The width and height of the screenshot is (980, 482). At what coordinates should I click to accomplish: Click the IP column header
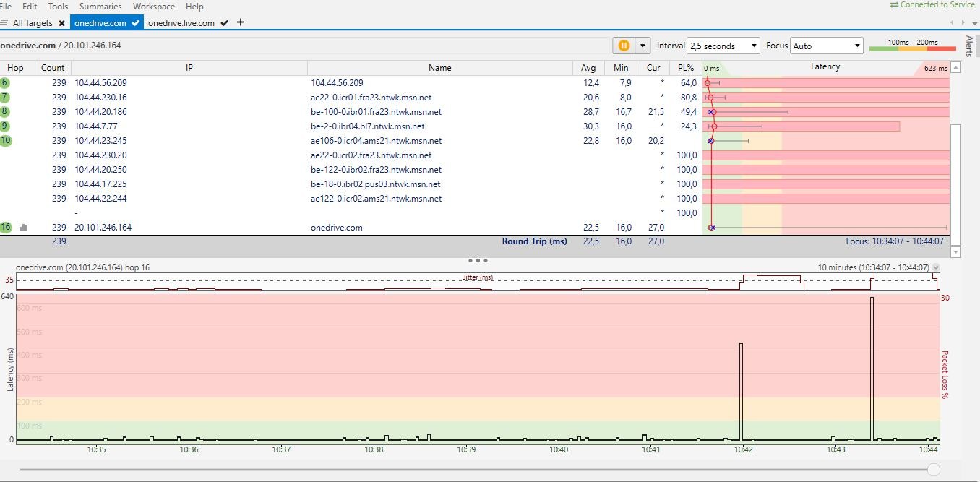[x=189, y=68]
